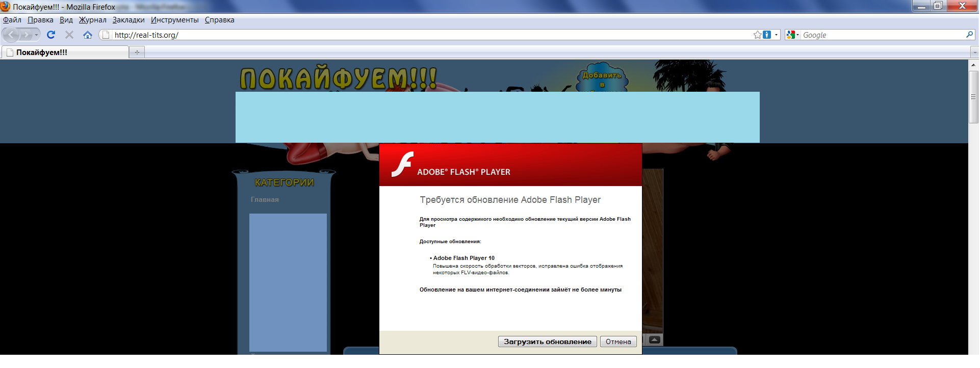This screenshot has width=980, height=368.
Task: Click the Главная category link
Action: click(265, 199)
